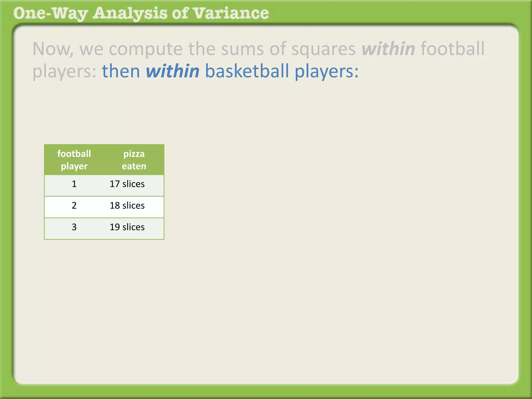Click the slide title 'One-Way Analysis of Variance'
Screen dimensions: 532x399
(141, 14)
